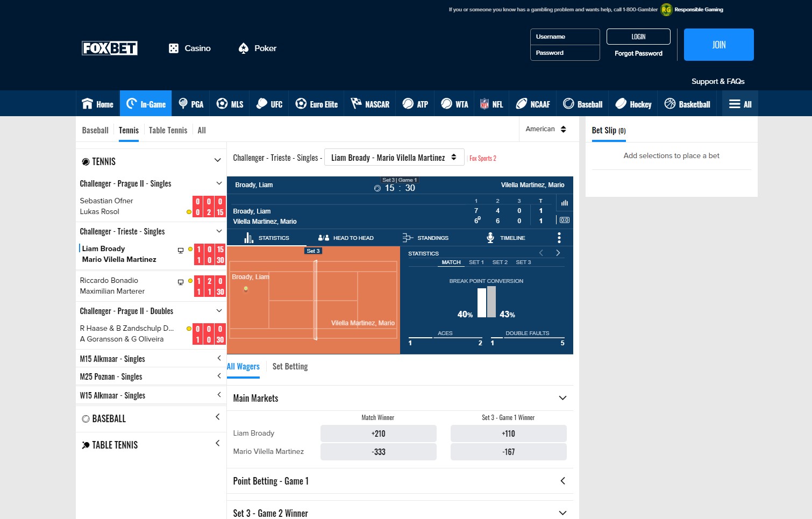Expand M25 Poznan - Singles

click(x=219, y=376)
